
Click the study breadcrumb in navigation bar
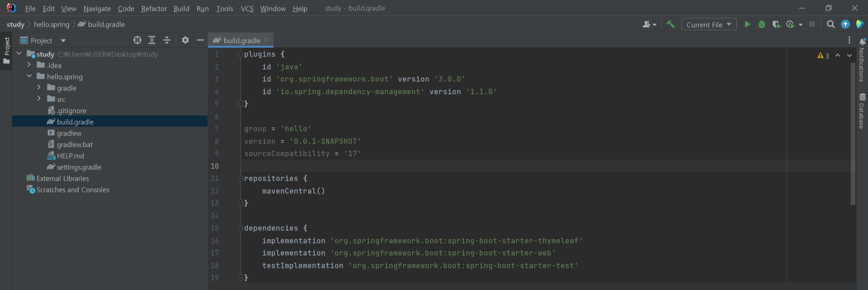pyautogui.click(x=16, y=24)
